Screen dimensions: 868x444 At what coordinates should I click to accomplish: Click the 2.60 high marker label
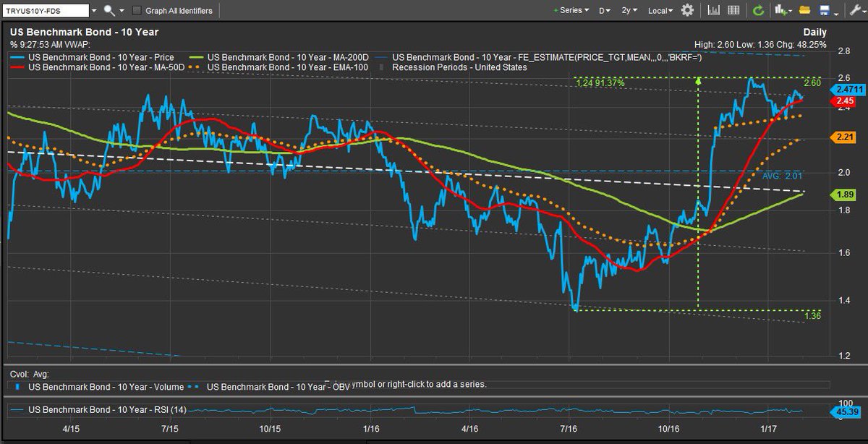(x=812, y=82)
